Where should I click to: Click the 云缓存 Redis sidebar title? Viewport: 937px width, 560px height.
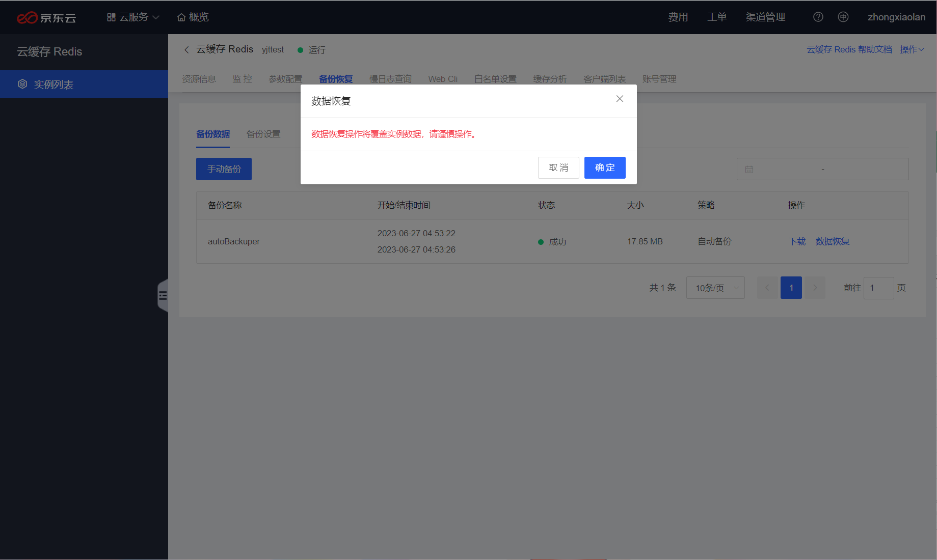click(x=49, y=51)
